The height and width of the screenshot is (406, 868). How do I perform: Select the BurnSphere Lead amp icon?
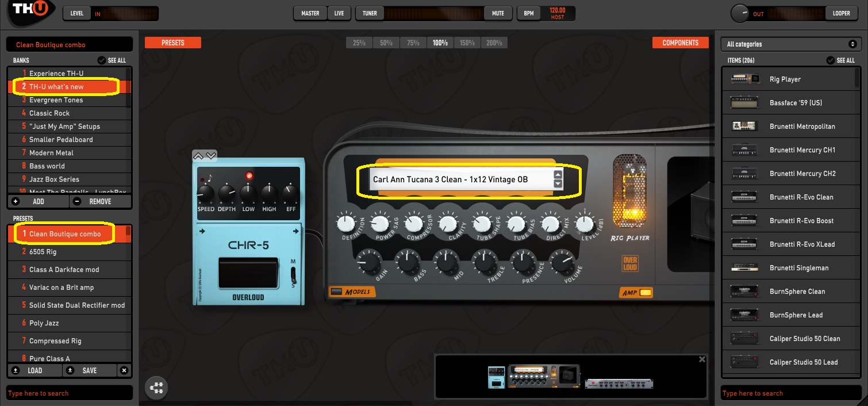[746, 315]
